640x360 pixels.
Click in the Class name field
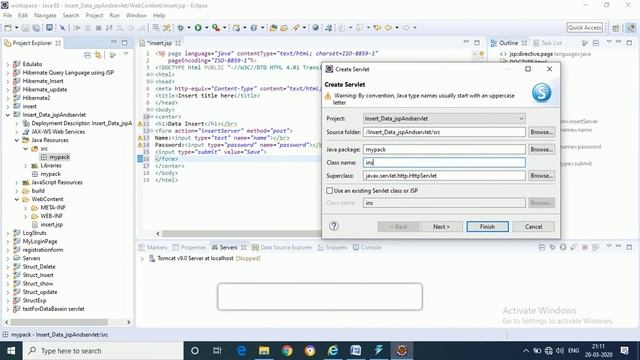click(x=444, y=162)
